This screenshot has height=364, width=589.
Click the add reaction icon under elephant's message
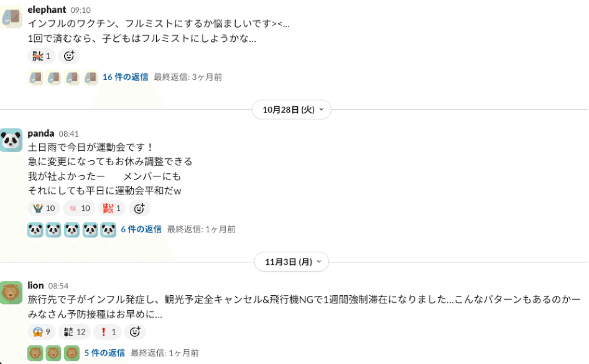click(x=69, y=56)
